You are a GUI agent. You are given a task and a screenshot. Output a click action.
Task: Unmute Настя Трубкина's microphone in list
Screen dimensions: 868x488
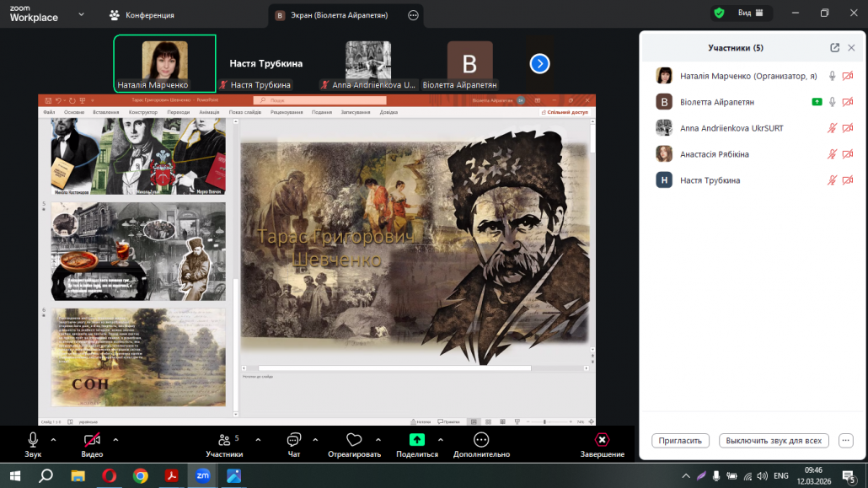click(832, 180)
